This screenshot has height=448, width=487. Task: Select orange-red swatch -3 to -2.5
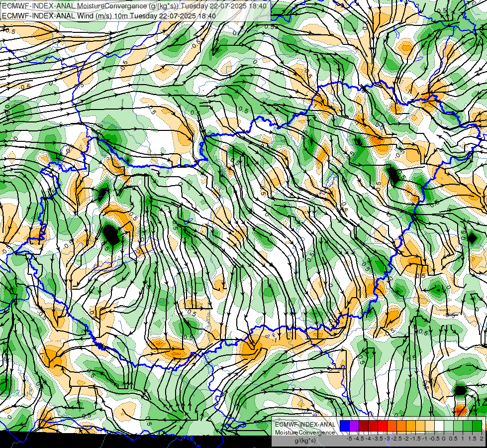pyautogui.click(x=392, y=426)
